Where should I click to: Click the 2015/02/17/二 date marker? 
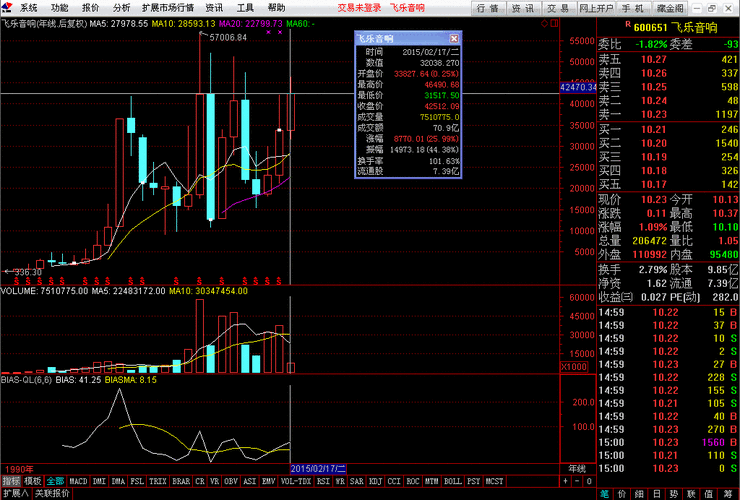318,469
